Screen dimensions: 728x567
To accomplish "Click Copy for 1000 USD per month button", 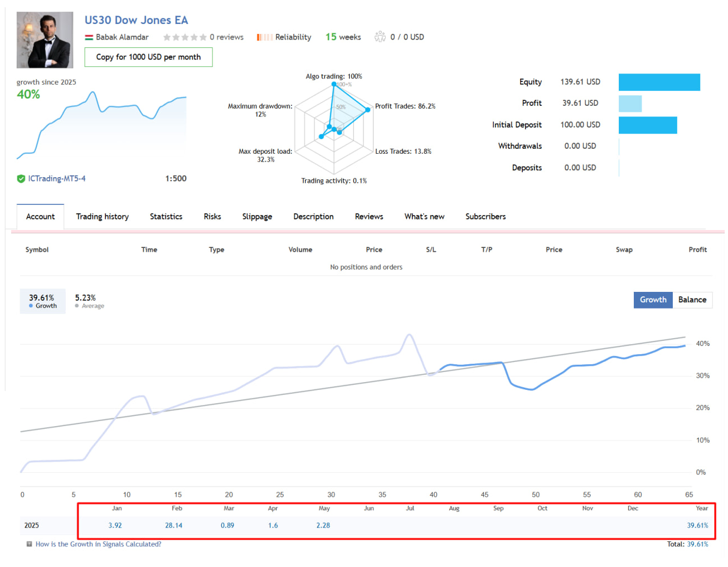I will [x=148, y=57].
